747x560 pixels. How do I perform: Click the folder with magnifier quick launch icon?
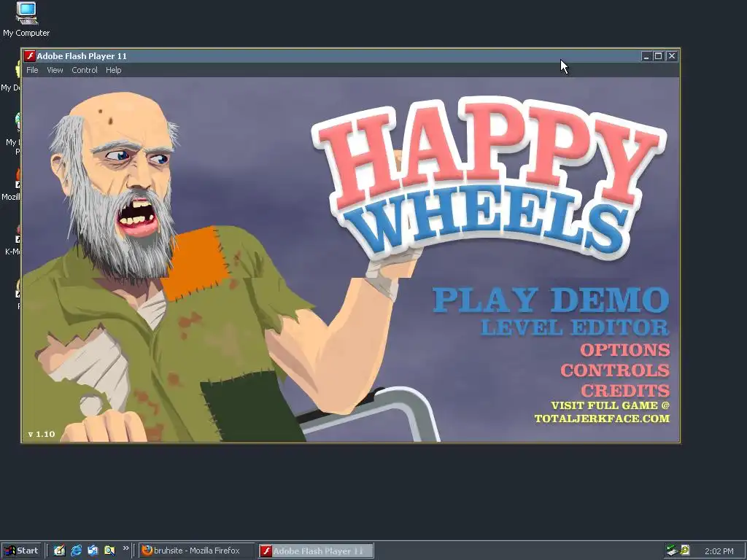coord(109,551)
